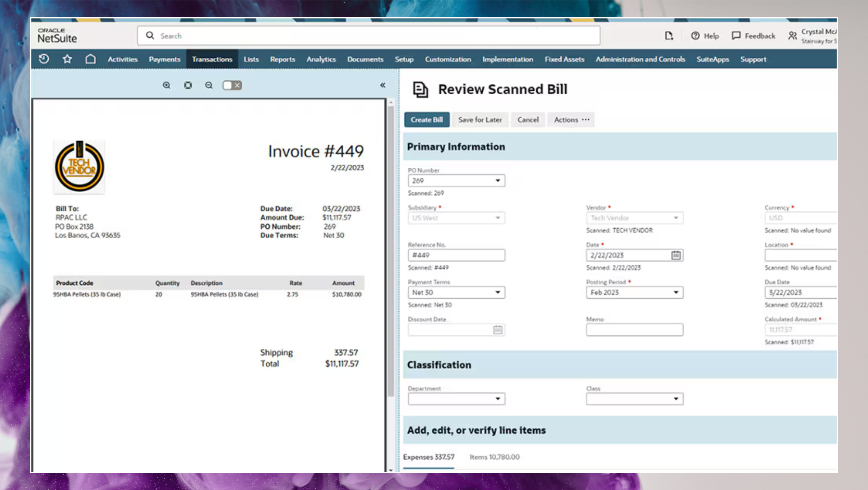Image resolution: width=868 pixels, height=490 pixels.
Task: Open the Date calendar picker
Action: [676, 255]
